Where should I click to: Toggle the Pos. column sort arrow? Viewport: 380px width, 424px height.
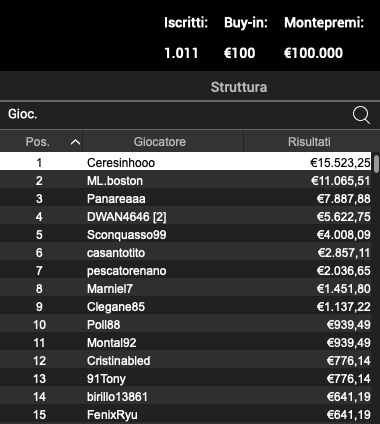coord(75,142)
